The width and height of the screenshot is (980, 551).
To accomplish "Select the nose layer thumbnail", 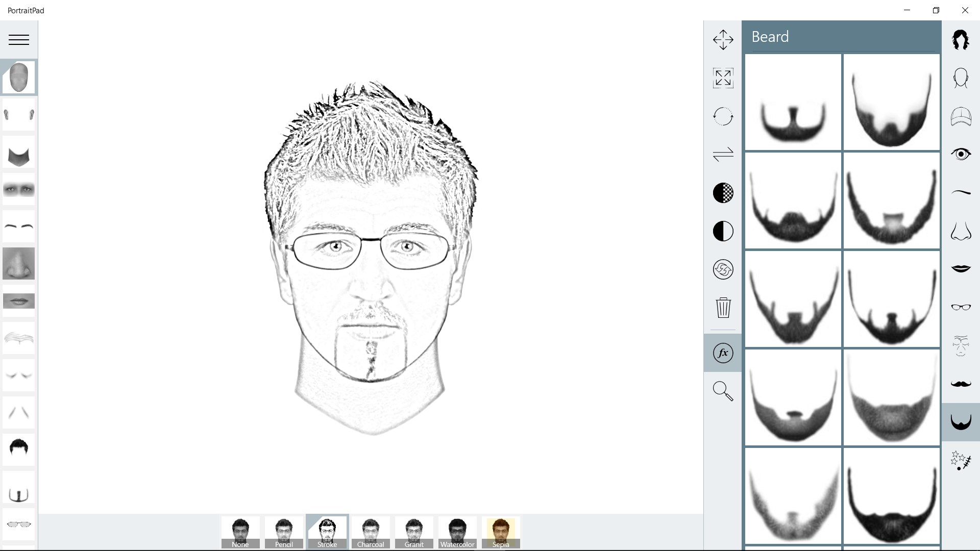I will coord(19,264).
